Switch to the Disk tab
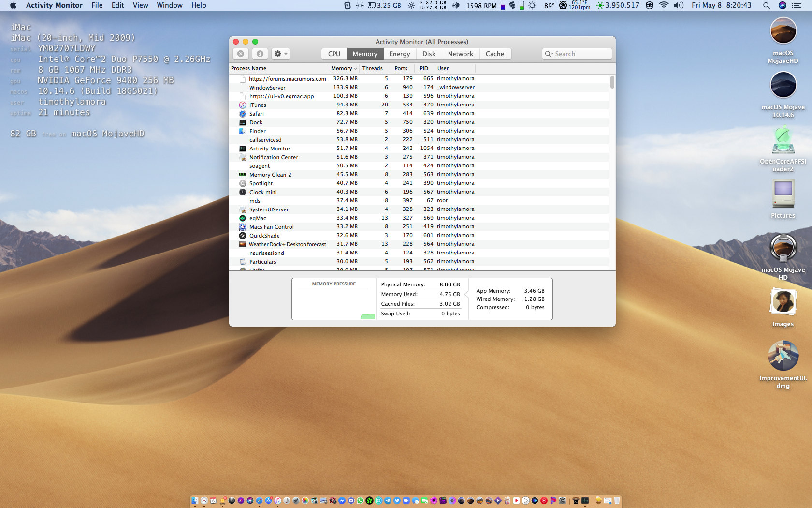 [x=429, y=54]
